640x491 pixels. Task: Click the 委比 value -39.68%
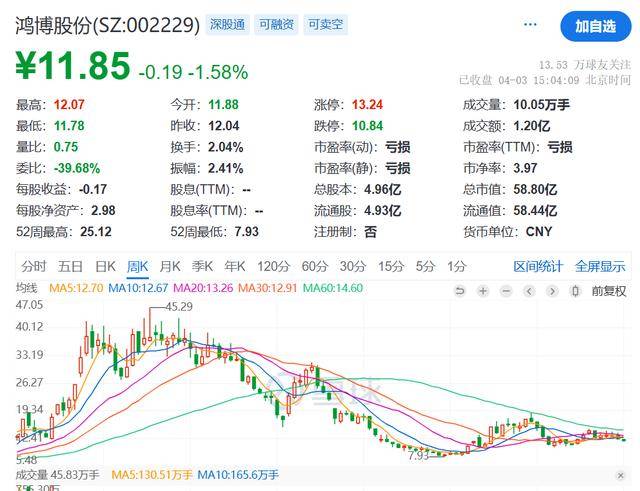pos(77,168)
